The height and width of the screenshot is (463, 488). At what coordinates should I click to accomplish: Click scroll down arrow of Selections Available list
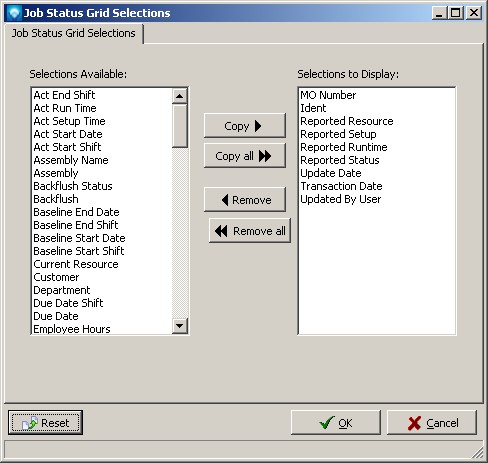click(x=180, y=326)
